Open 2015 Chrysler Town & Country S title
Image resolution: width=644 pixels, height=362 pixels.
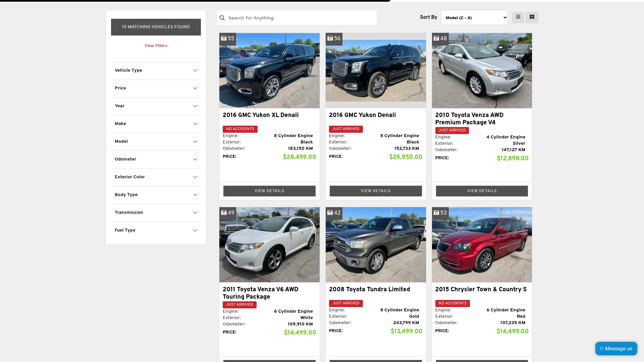pos(481,290)
